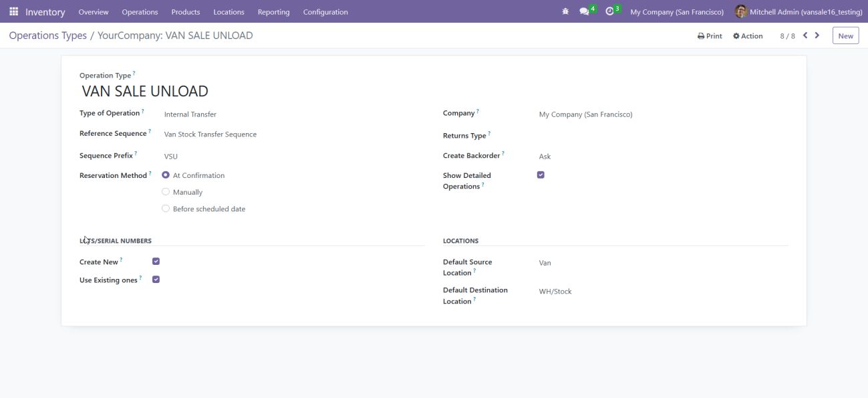Image resolution: width=868 pixels, height=398 pixels.
Task: Go to the previous record arrow
Action: [805, 35]
